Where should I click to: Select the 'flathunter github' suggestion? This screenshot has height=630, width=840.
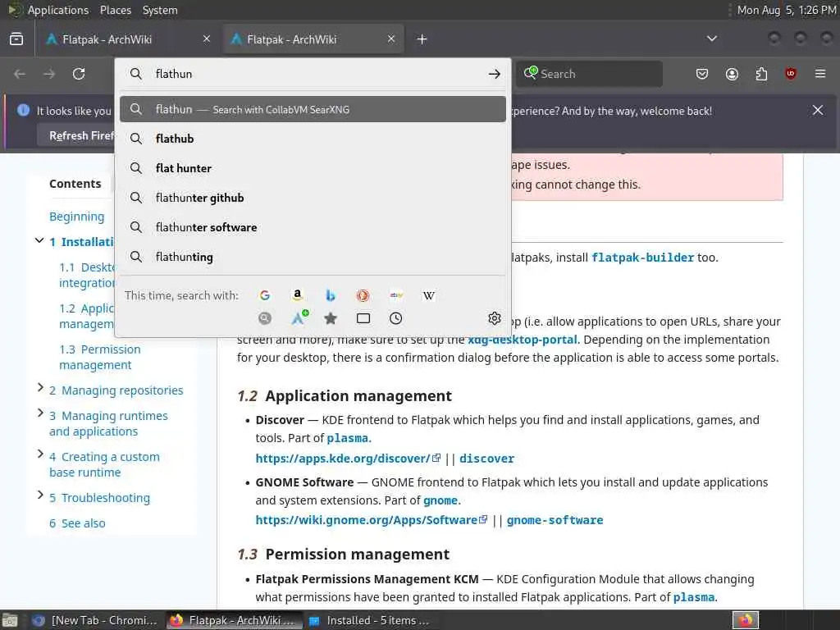313,198
